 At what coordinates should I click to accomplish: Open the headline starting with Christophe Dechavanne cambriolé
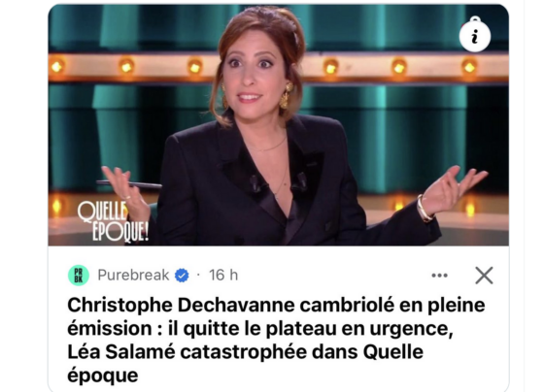pyautogui.click(x=276, y=340)
